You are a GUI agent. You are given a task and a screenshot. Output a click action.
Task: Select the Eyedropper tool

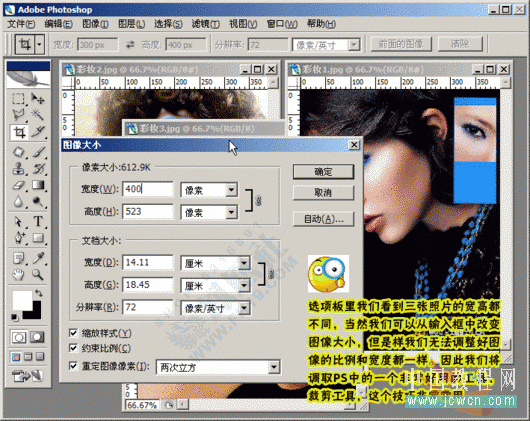pyautogui.click(x=38, y=258)
